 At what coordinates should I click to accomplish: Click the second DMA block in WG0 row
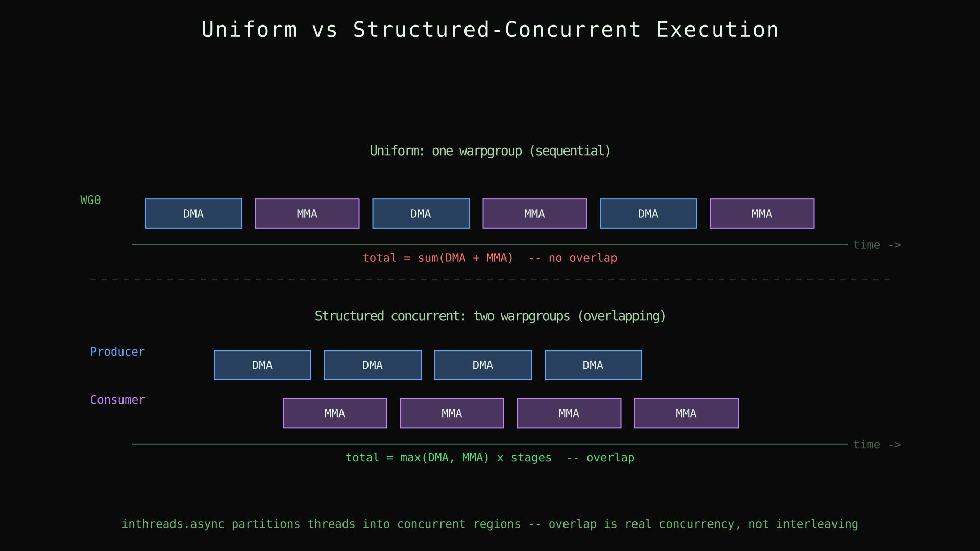[x=421, y=213]
